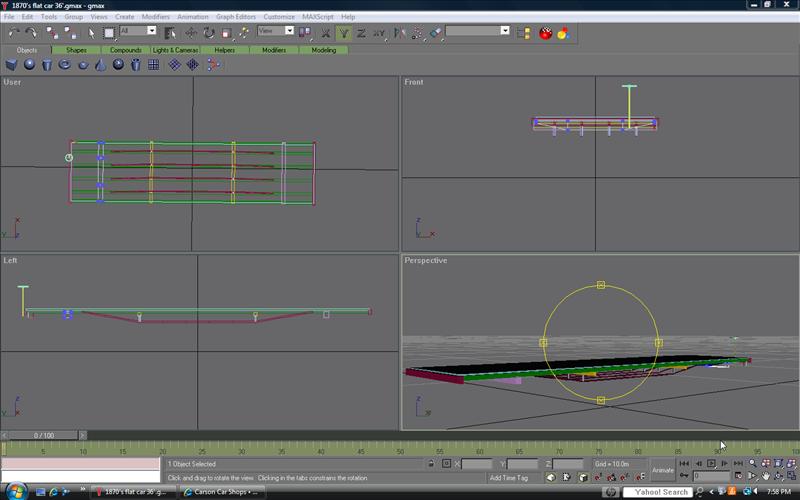Switch to the Shapes tab
The image size is (800, 500).
(76, 50)
